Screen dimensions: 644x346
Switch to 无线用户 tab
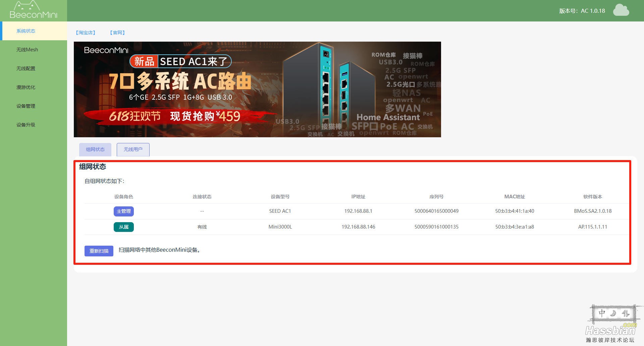coord(133,150)
